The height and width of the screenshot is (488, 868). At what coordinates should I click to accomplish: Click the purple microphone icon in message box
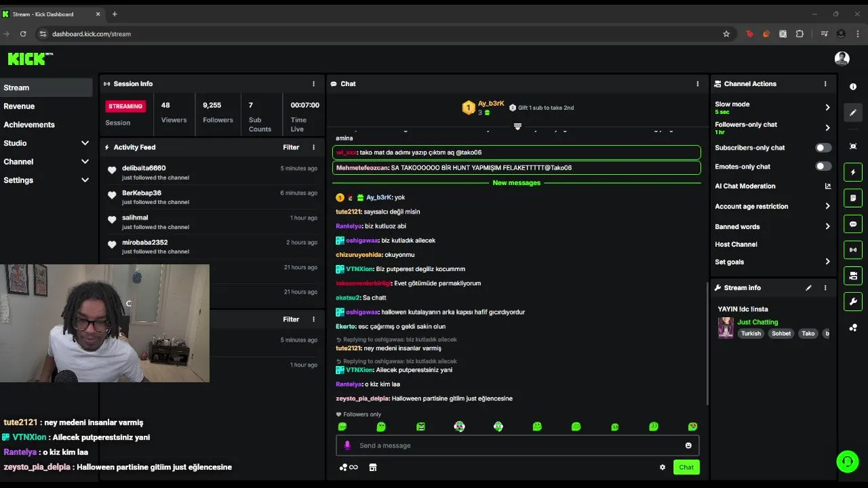tap(347, 445)
